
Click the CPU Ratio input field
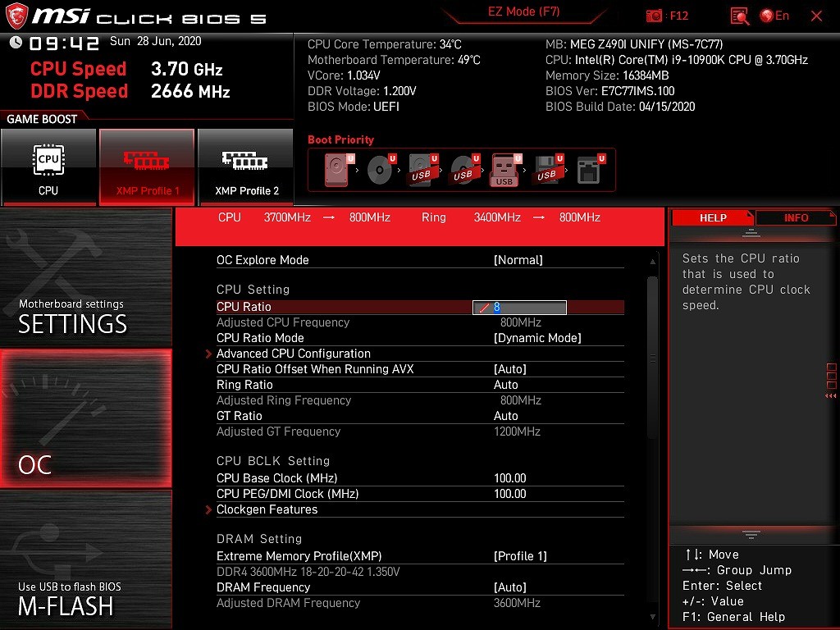(x=520, y=307)
